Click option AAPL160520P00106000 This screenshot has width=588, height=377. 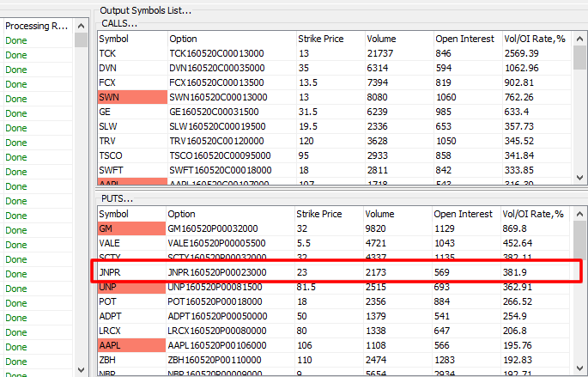(x=217, y=345)
